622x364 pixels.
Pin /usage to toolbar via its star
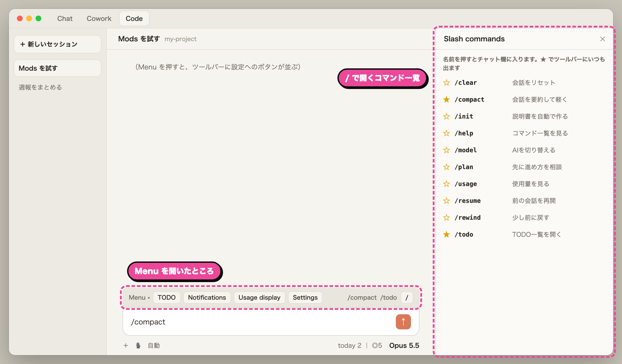pos(446,184)
